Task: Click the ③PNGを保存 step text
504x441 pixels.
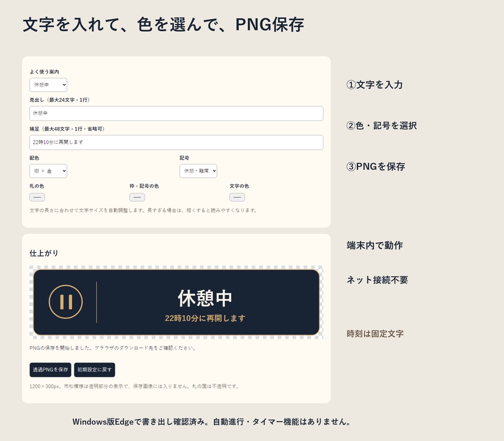Action: tap(376, 166)
